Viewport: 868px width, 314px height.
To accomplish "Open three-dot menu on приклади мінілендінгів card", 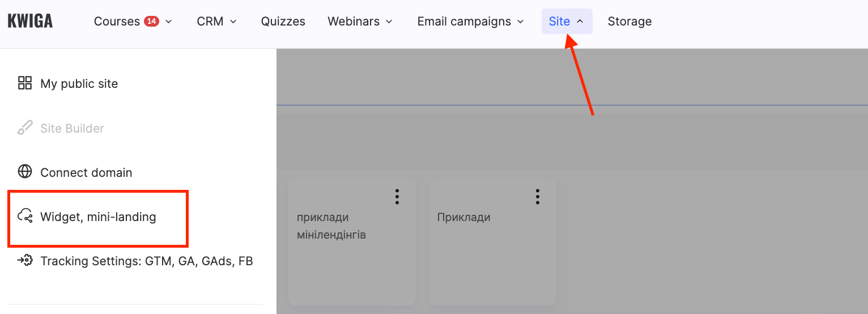I will pyautogui.click(x=397, y=197).
